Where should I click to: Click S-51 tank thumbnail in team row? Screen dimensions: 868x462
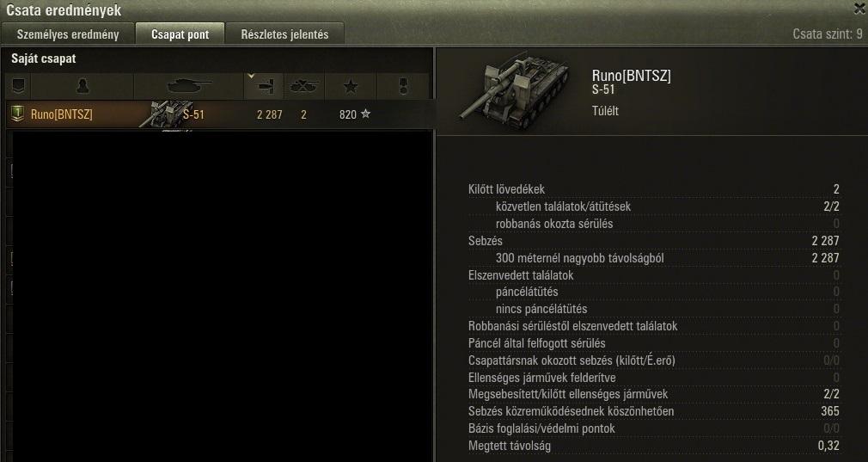pyautogui.click(x=165, y=115)
